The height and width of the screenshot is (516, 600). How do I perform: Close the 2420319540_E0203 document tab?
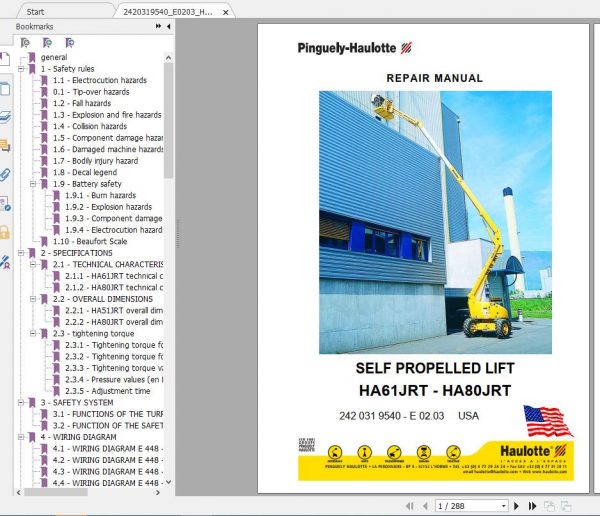point(226,12)
